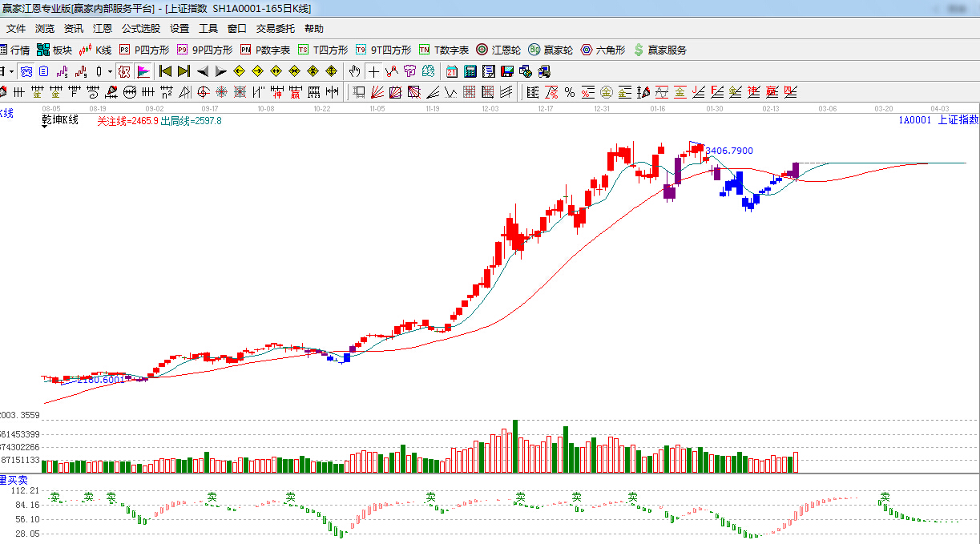The width and height of the screenshot is (980, 544).
Task: Select the crosshair cursor tool
Action: pos(373,71)
